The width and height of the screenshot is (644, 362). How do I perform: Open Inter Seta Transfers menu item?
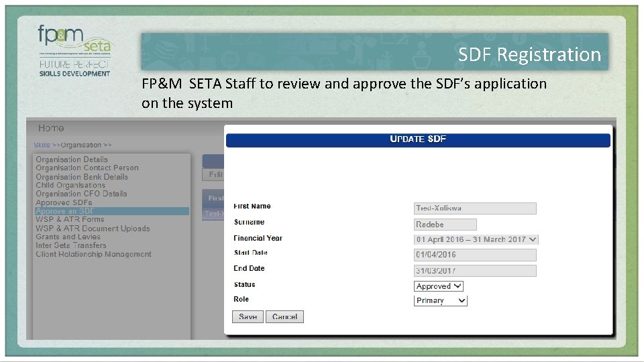click(x=70, y=245)
